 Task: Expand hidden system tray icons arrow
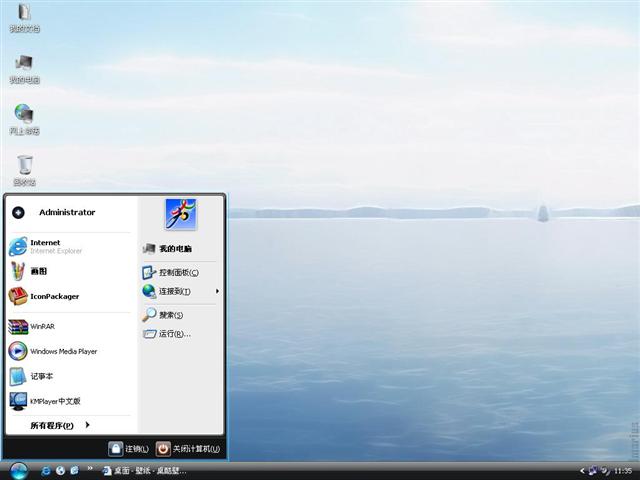[x=582, y=471]
